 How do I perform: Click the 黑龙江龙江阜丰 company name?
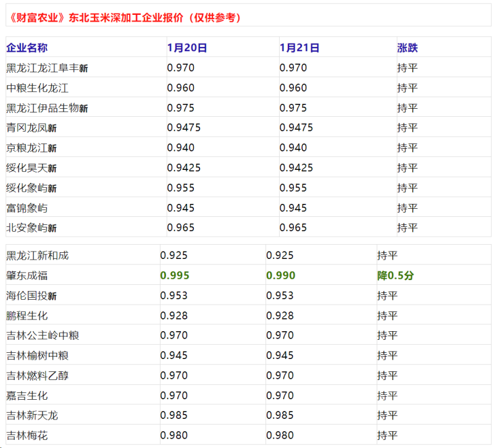coord(42,68)
